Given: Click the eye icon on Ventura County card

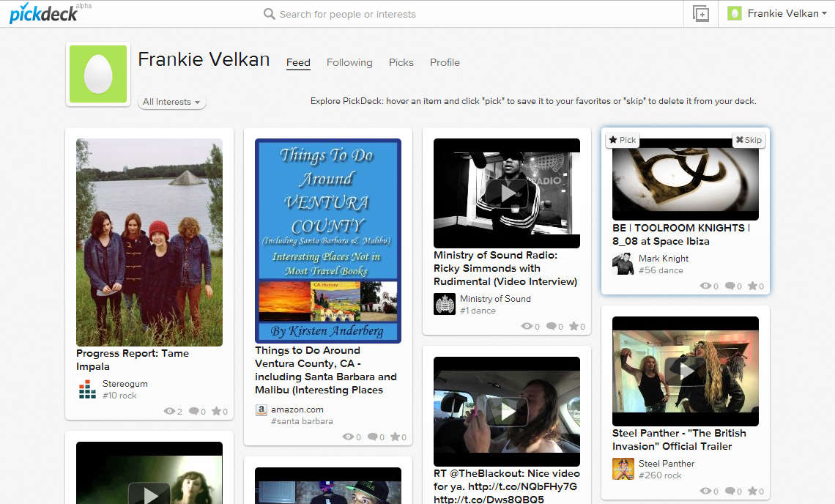Looking at the screenshot, I should point(348,437).
